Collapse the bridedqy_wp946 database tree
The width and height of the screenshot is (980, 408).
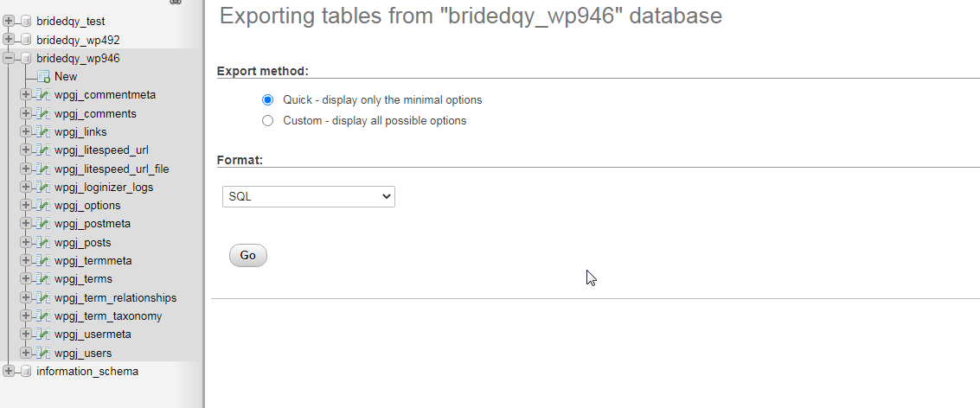pyautogui.click(x=9, y=59)
